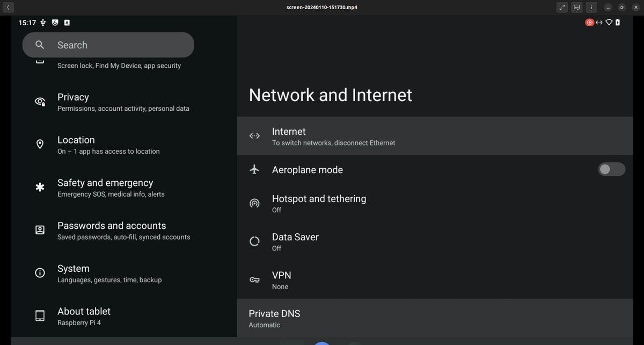Open the three-dot menu in the title bar
Viewport: 644px width, 345px height.
(x=591, y=7)
